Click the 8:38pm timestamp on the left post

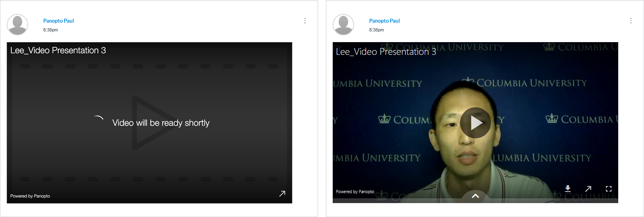(51, 30)
